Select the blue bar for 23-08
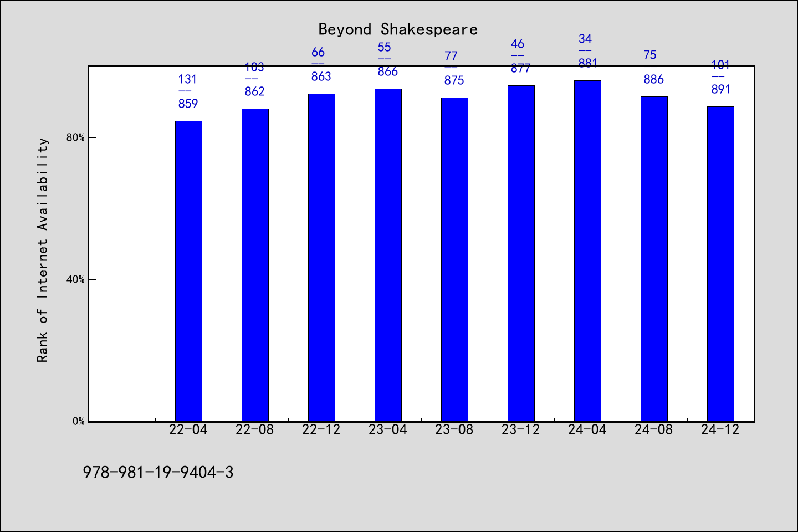The image size is (798, 532). [x=454, y=259]
